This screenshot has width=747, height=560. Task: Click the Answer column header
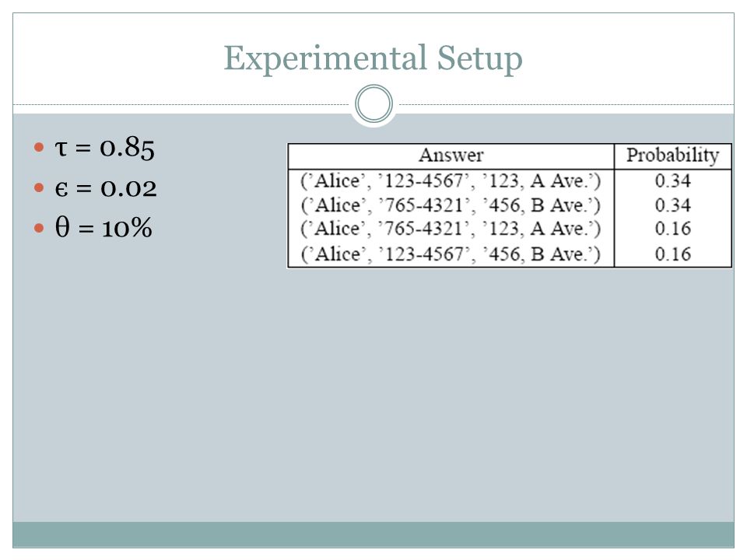point(451,156)
